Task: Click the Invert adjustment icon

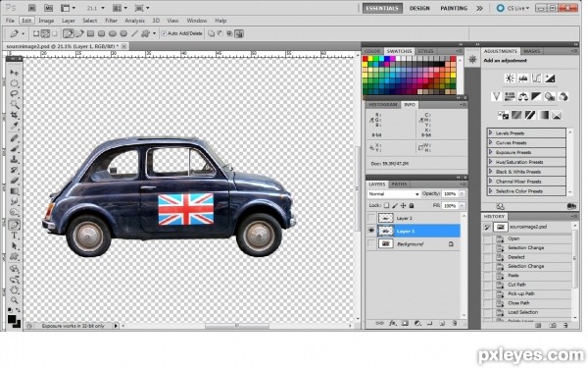Action: [x=503, y=115]
